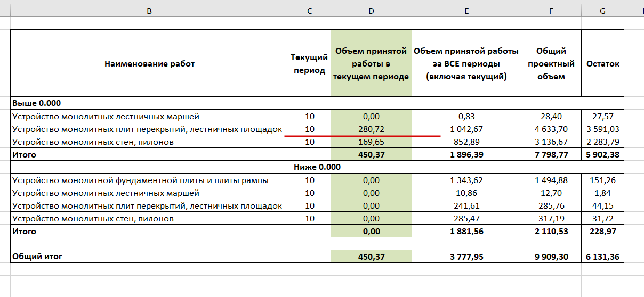
Task: Click the subtotal cell 2 110,53
Action: pyautogui.click(x=551, y=232)
